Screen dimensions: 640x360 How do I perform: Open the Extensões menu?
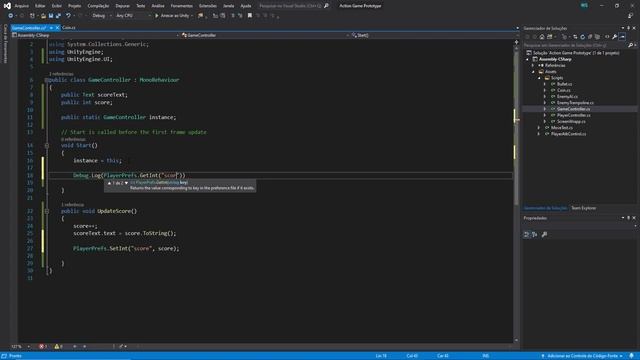pos(208,6)
